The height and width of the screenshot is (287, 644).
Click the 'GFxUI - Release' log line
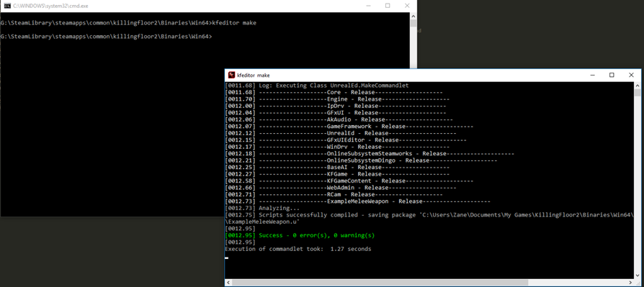(336, 113)
